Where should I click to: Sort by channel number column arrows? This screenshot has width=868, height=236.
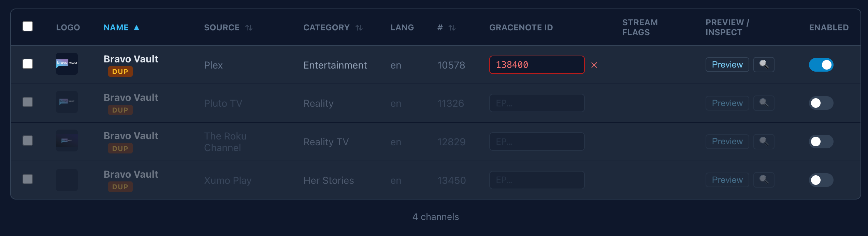452,28
